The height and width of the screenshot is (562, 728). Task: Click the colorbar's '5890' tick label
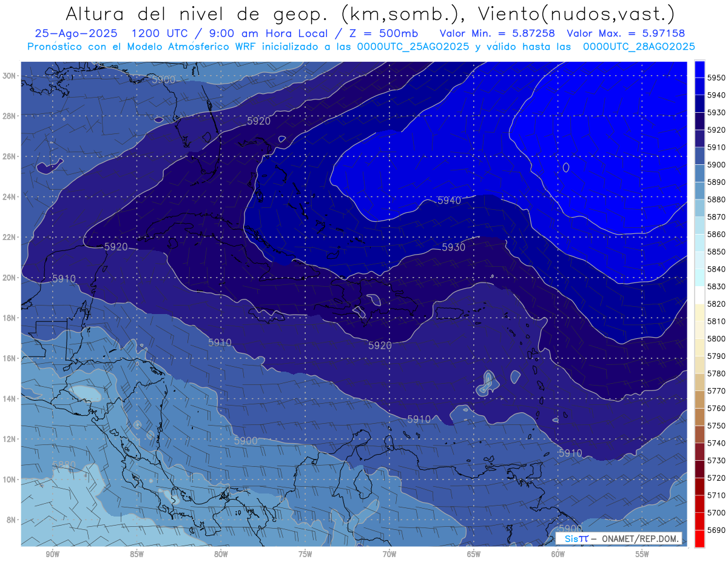click(716, 182)
